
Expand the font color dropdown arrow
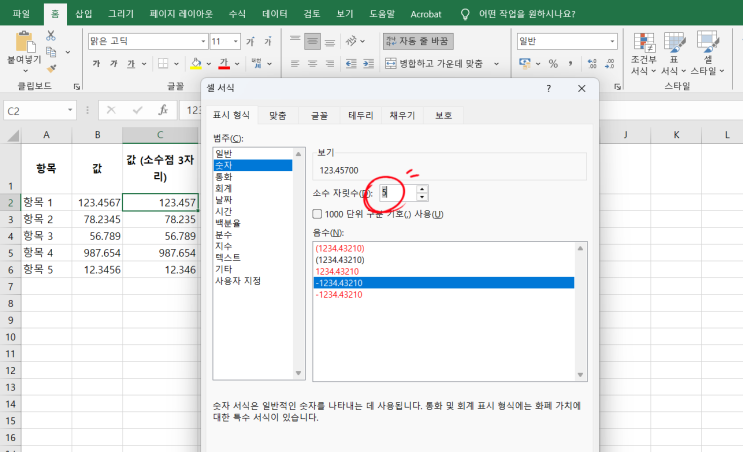(237, 63)
